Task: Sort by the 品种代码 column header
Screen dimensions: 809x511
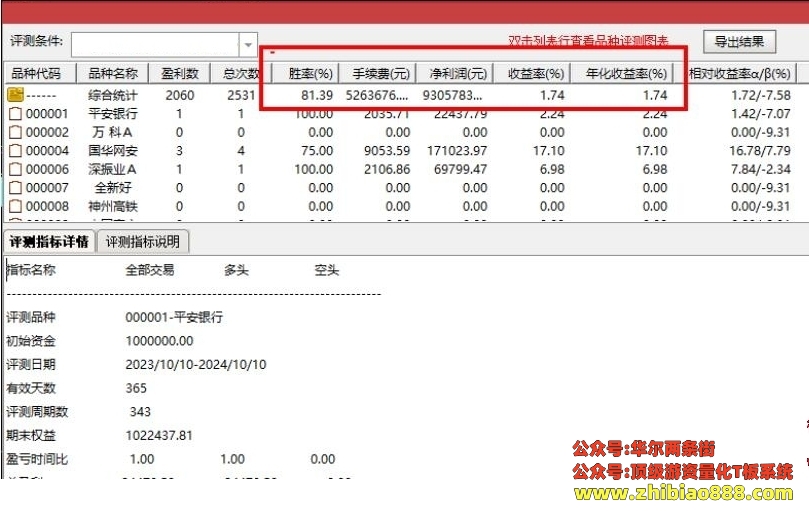Action: pos(40,74)
